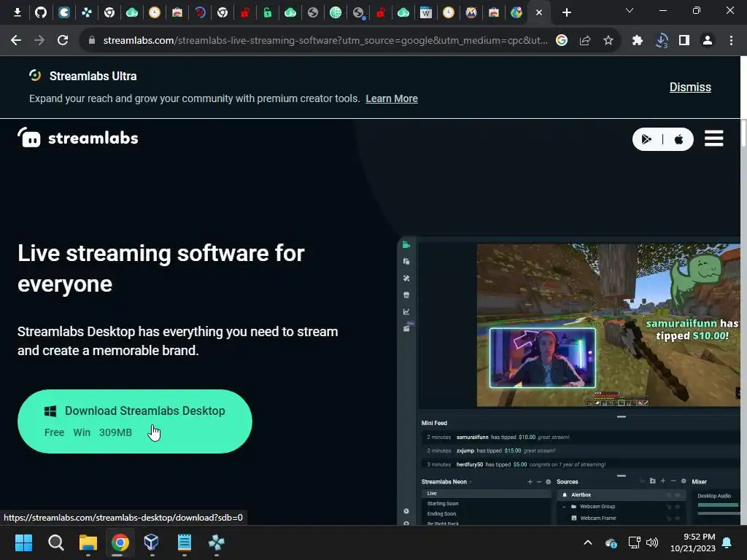Viewport: 747px width, 560px height.
Task: Open the Extensions puzzle-piece menu
Action: 638,41
